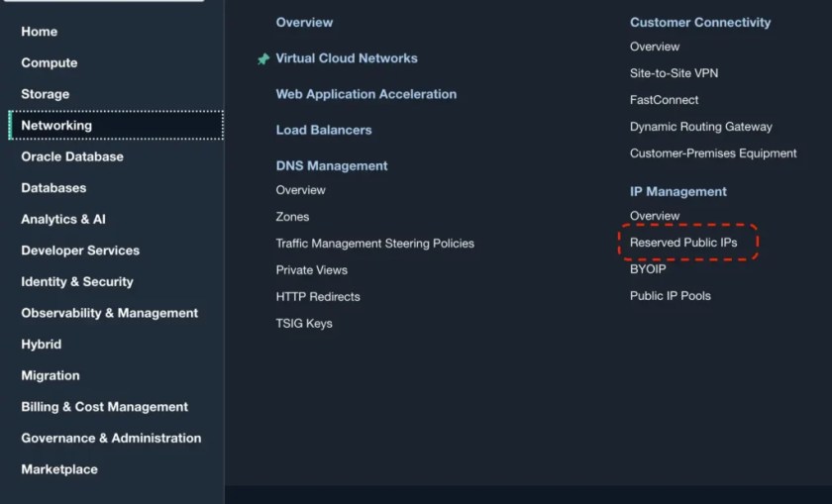Viewport: 832px width, 504px height.
Task: Open the Home menu entry
Action: pos(40,32)
